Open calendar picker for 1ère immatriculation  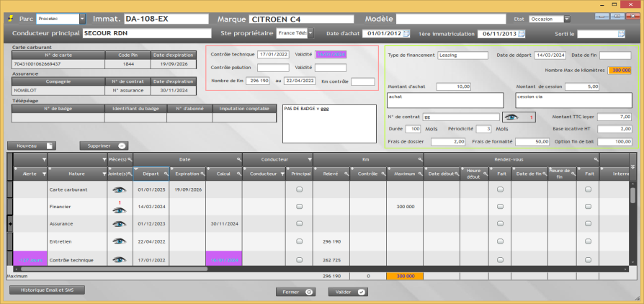tap(522, 33)
